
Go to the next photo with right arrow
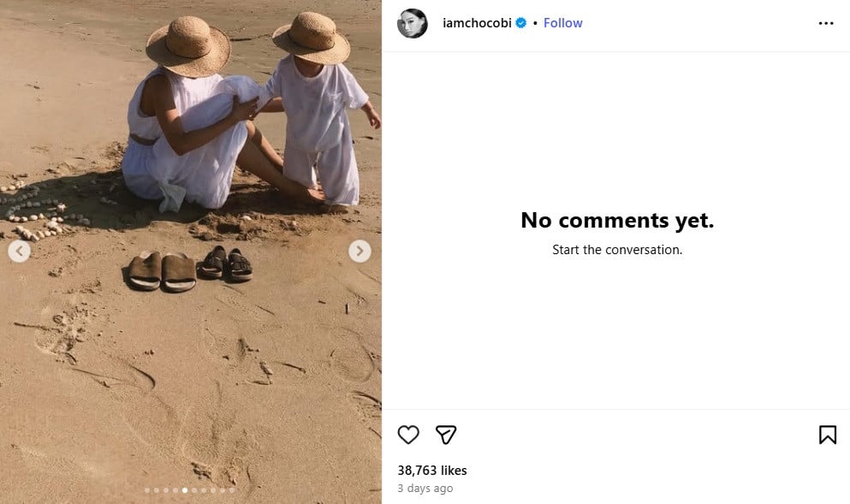click(360, 251)
